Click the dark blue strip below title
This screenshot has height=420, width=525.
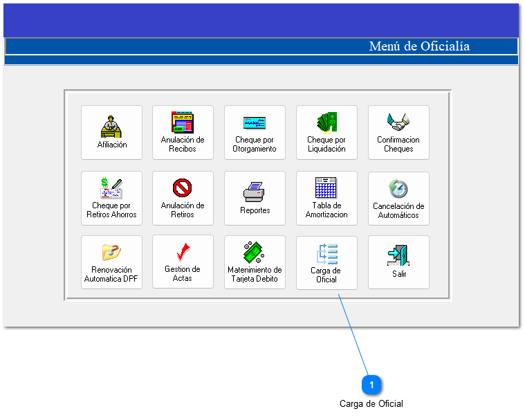pyautogui.click(x=261, y=60)
